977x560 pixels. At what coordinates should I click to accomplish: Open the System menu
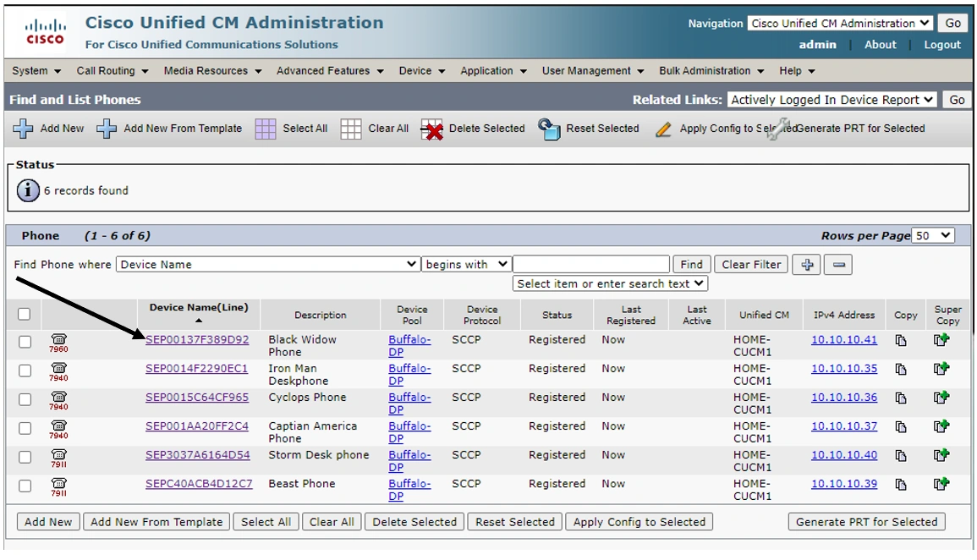[x=36, y=71]
